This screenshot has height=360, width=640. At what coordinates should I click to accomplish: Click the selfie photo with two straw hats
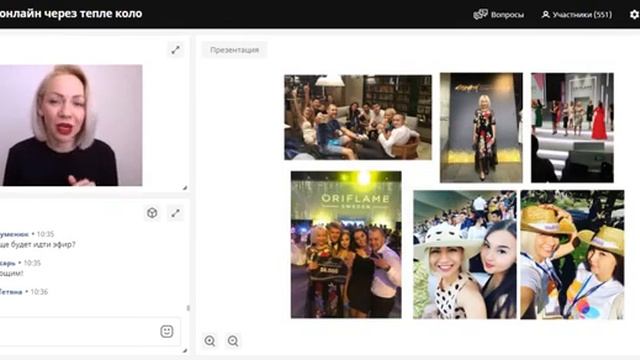(572, 254)
